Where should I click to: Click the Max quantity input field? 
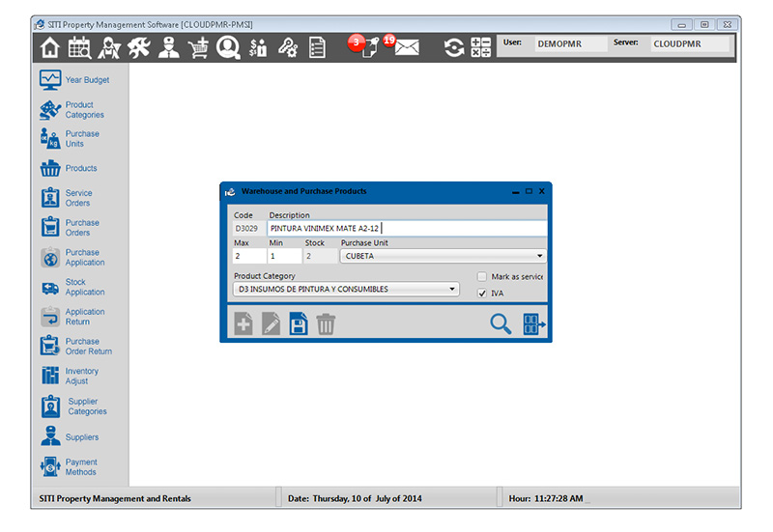tap(247, 257)
